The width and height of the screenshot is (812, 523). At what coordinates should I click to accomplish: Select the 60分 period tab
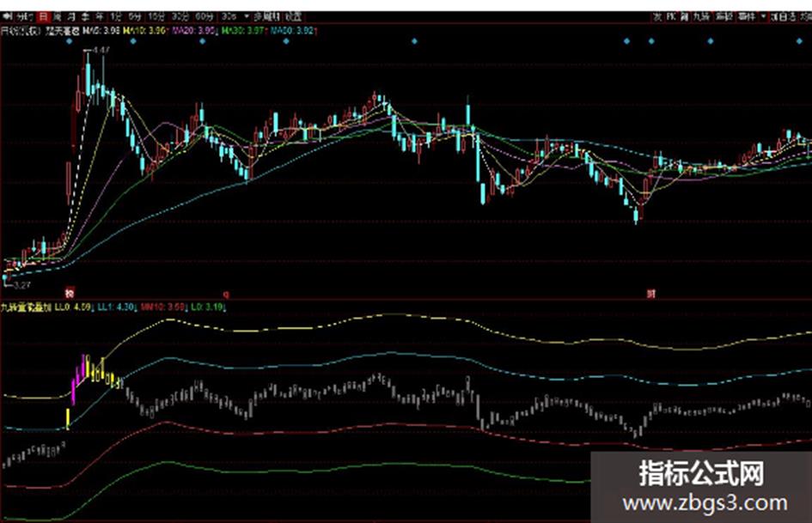coord(204,16)
